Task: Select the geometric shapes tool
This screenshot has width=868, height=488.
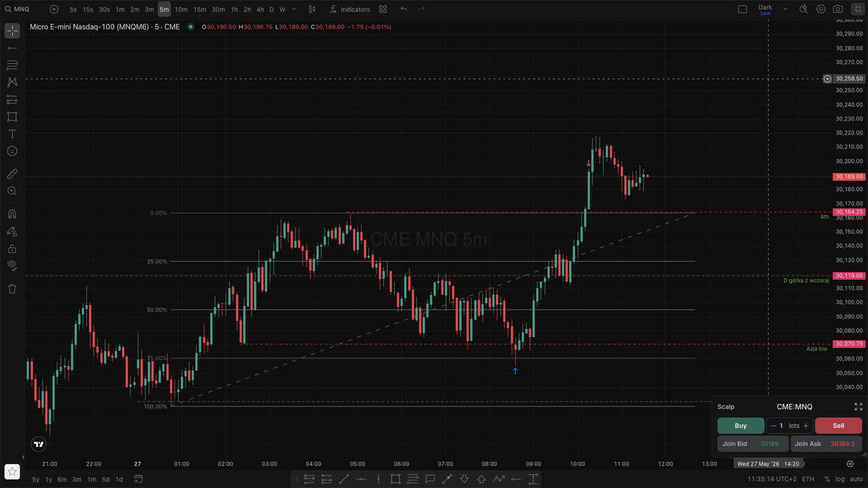Action: click(x=12, y=116)
